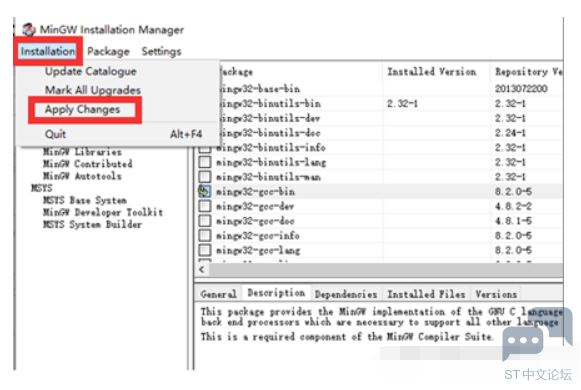Choose Apply Changes menu entry
This screenshot has width=581, height=390.
pos(82,109)
